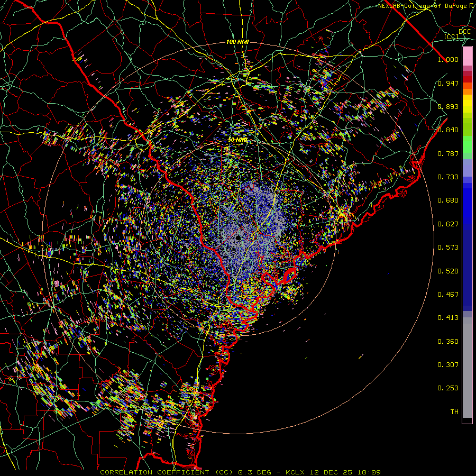Select the periwinkle band near 0.733
The width and height of the screenshot is (476, 476).
[x=467, y=168]
